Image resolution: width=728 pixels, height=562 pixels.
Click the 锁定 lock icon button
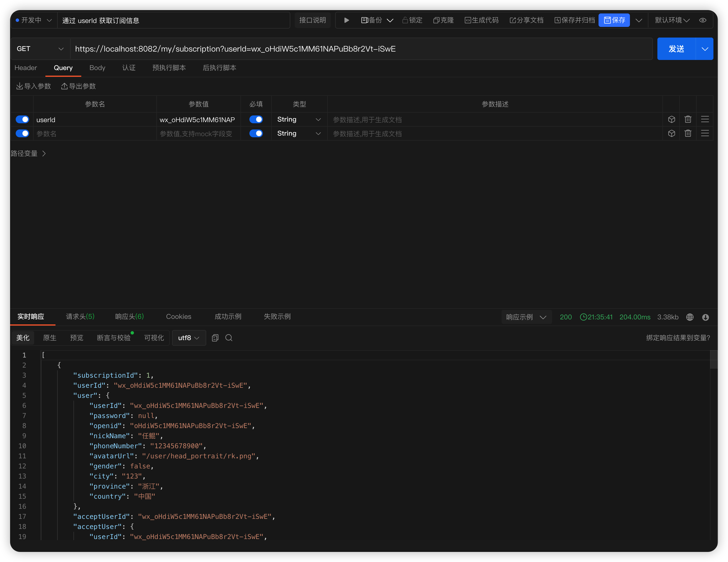tap(412, 20)
